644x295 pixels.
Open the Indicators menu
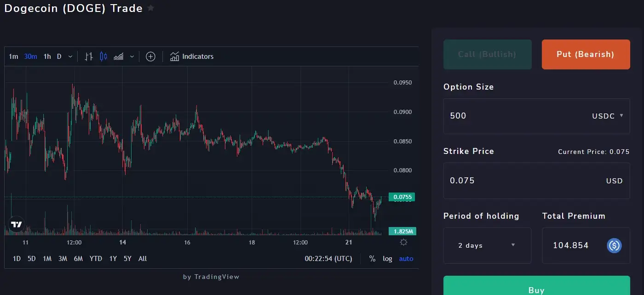(x=192, y=57)
